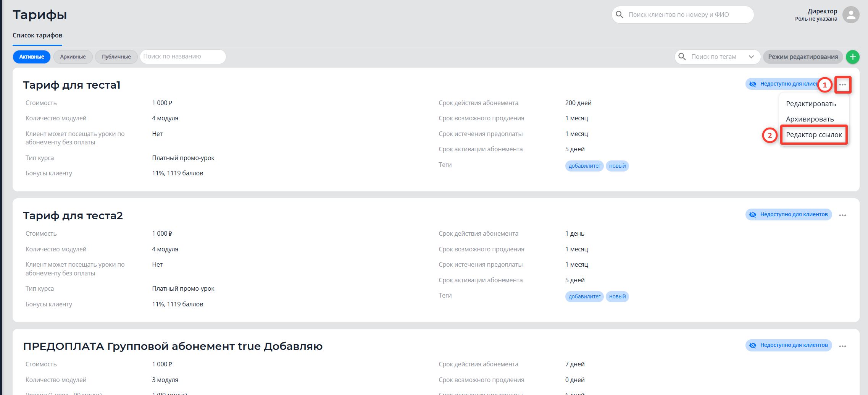The width and height of the screenshot is (868, 395).
Task: Focus the Поиск по названию input field
Action: point(183,57)
